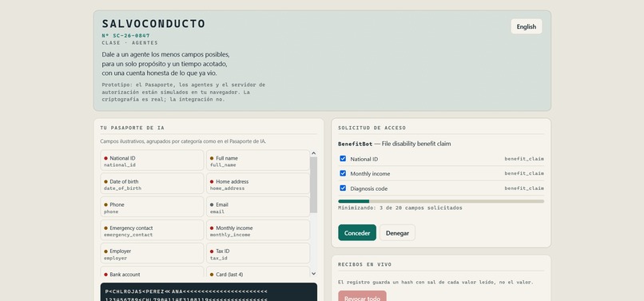Viewport: 644px width, 301px height.
Task: Click the RECIBOS EN VIVO heading
Action: (364, 264)
